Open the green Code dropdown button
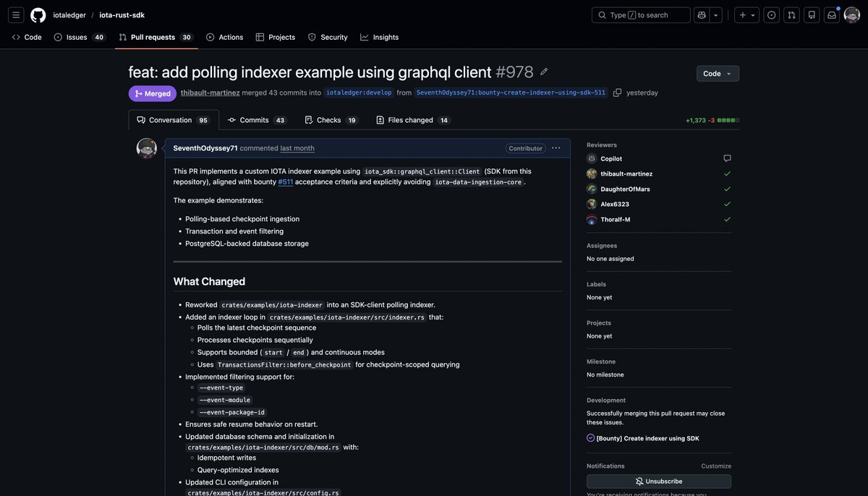 tap(718, 74)
